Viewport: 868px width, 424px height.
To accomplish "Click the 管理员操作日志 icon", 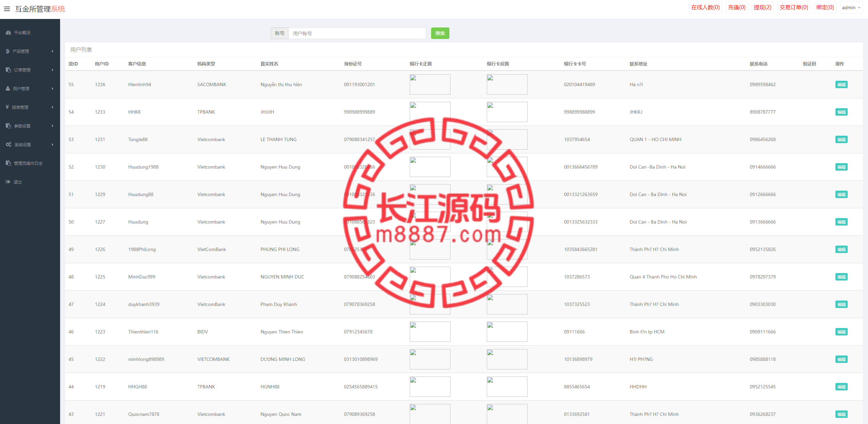I will click(8, 163).
